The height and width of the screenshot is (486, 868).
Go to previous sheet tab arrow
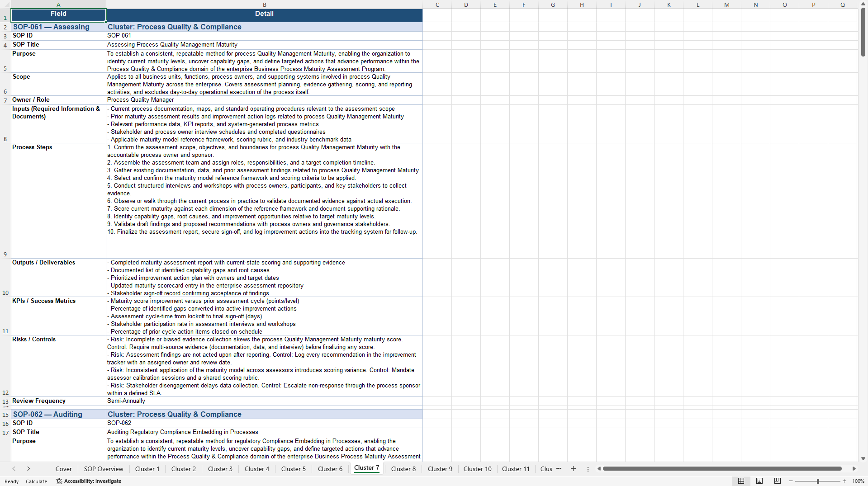[x=14, y=469]
